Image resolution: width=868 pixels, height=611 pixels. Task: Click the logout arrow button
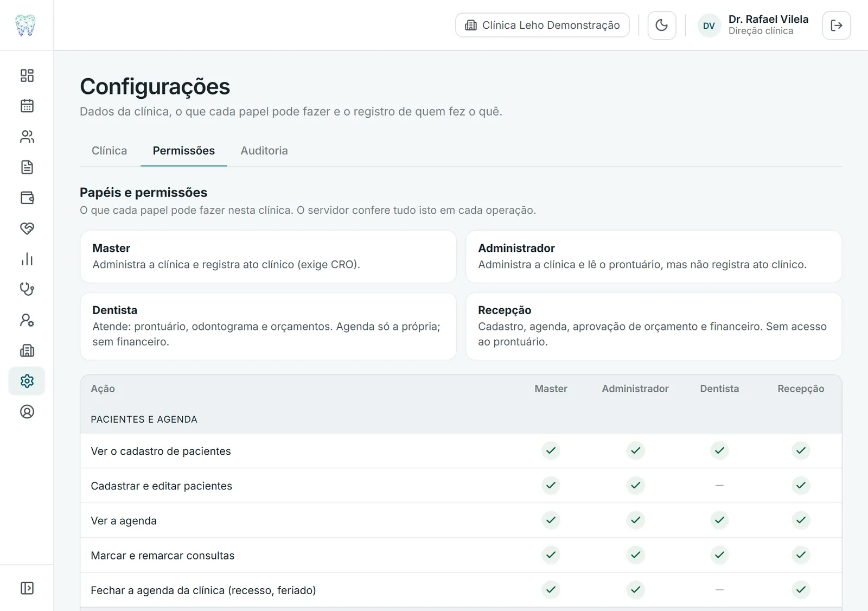point(837,26)
